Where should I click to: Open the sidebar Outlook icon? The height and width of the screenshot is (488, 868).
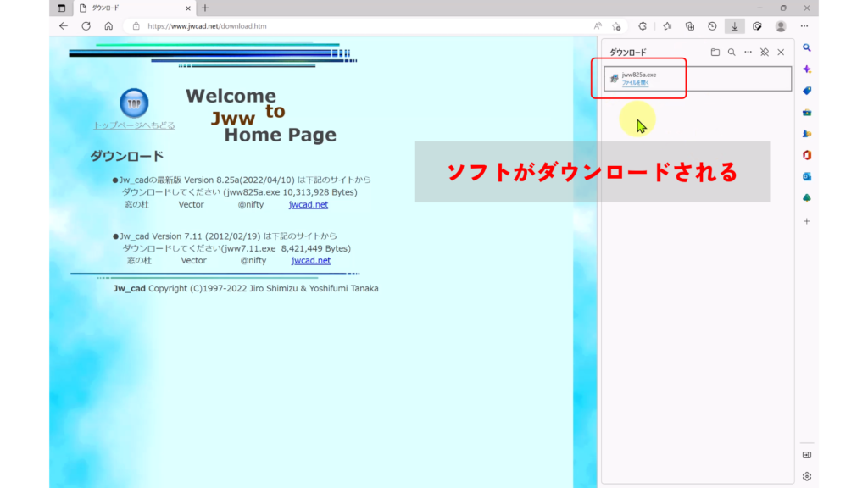point(807,176)
